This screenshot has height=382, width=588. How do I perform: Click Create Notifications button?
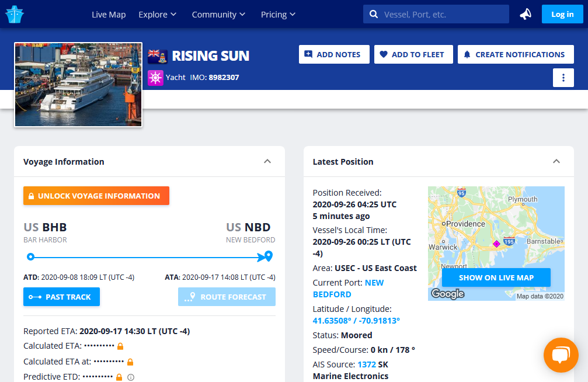[516, 54]
